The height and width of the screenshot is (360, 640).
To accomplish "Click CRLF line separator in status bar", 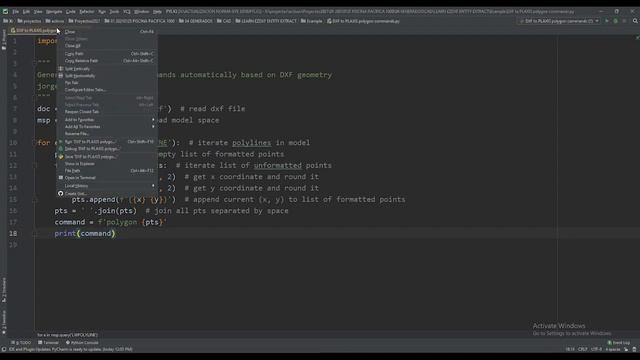I will (582, 349).
